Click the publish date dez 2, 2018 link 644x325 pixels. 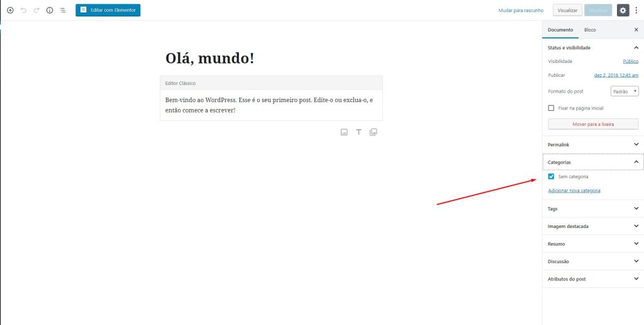pyautogui.click(x=616, y=76)
